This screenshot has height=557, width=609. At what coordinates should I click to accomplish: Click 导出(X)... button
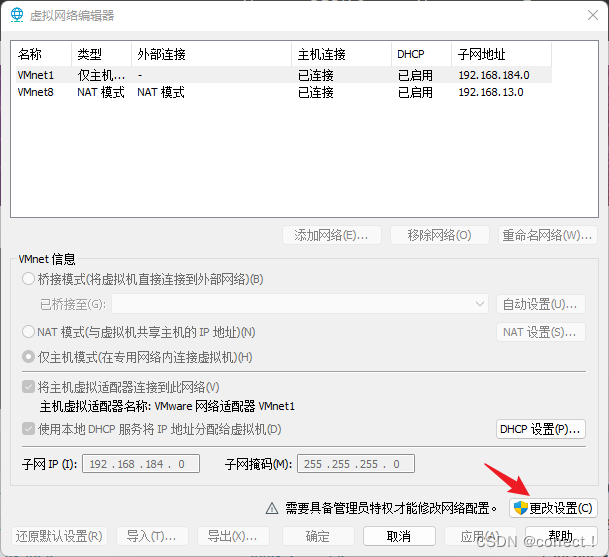coord(233,536)
